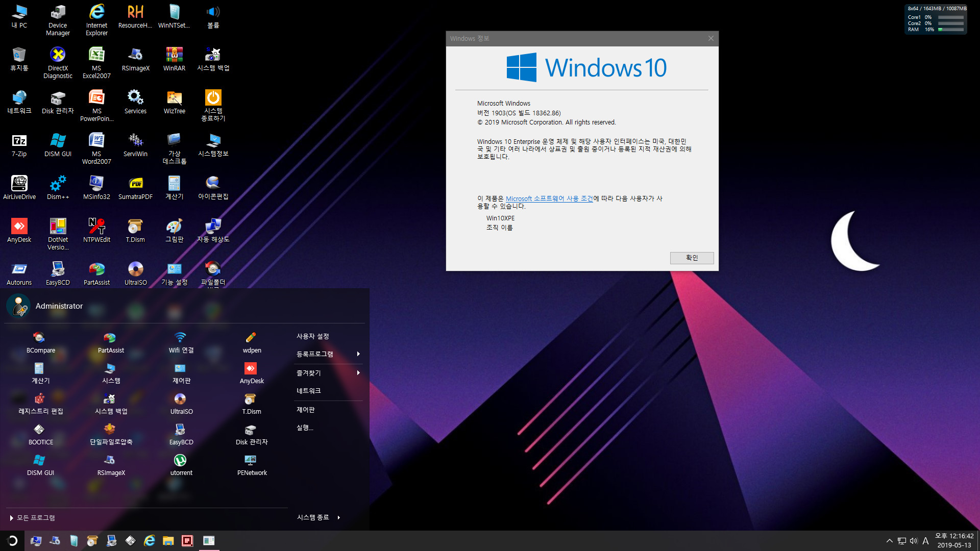The image size is (980, 551).
Task: Click the Start button on the taskbar
Action: pyautogui.click(x=12, y=541)
